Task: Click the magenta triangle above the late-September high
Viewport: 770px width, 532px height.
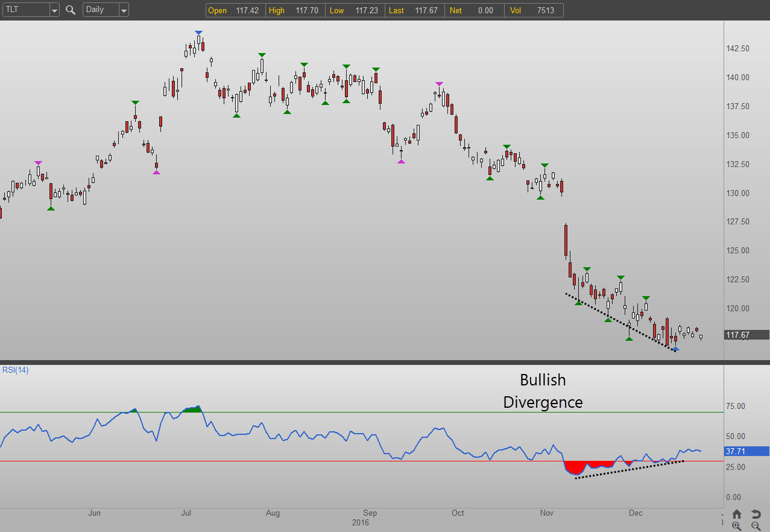Action: point(439,84)
